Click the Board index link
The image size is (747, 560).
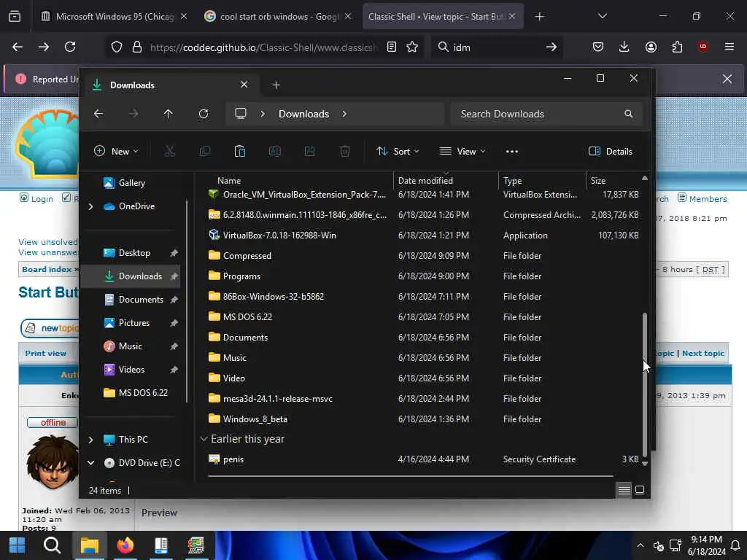coord(47,270)
